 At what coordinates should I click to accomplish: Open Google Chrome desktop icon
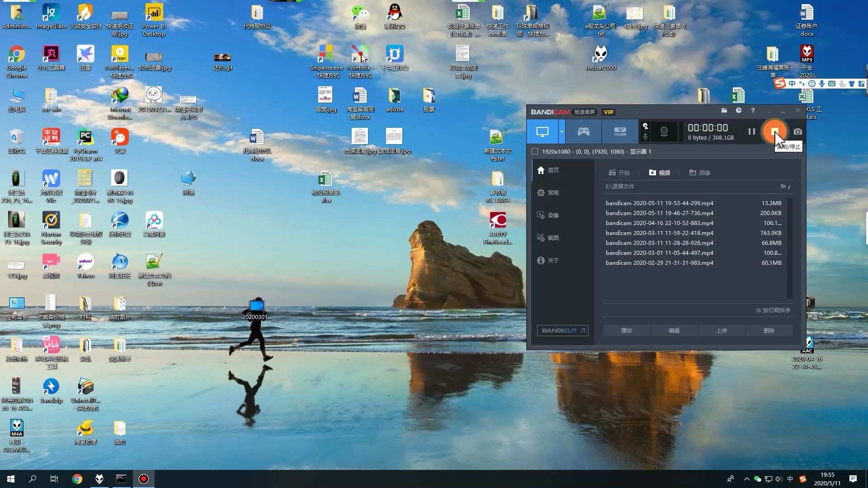[17, 62]
